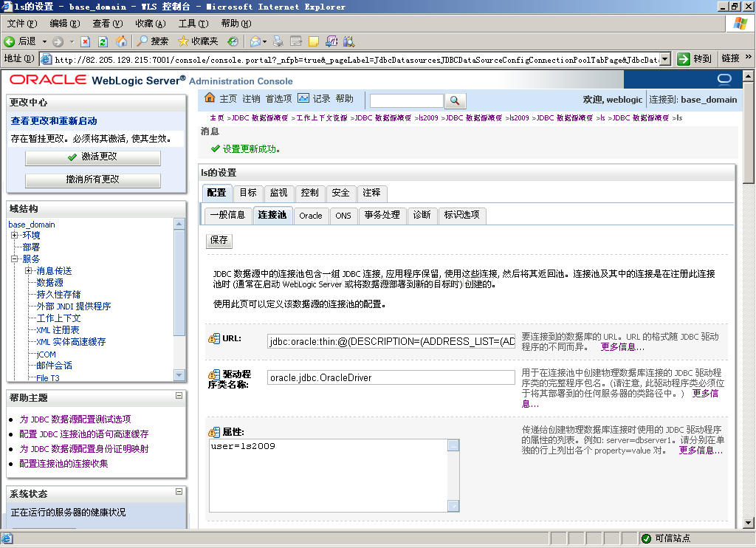756x548 pixels.
Task: Click the record (记录) icon in console toolbar
Action: [303, 98]
